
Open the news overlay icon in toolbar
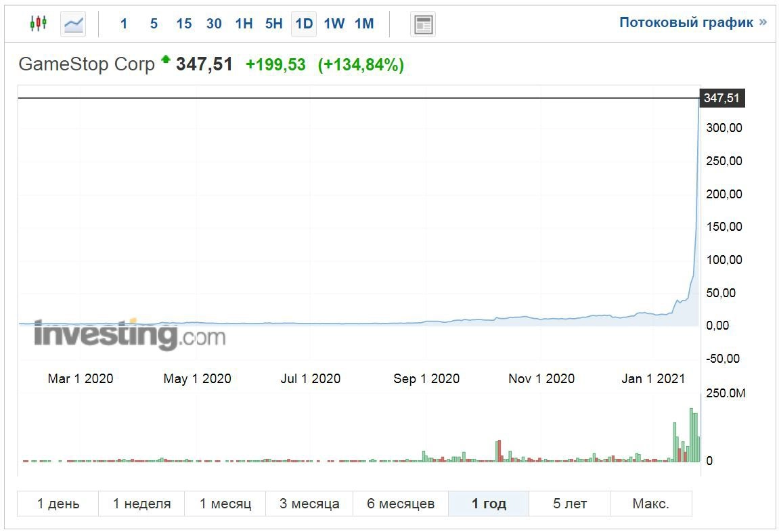423,24
